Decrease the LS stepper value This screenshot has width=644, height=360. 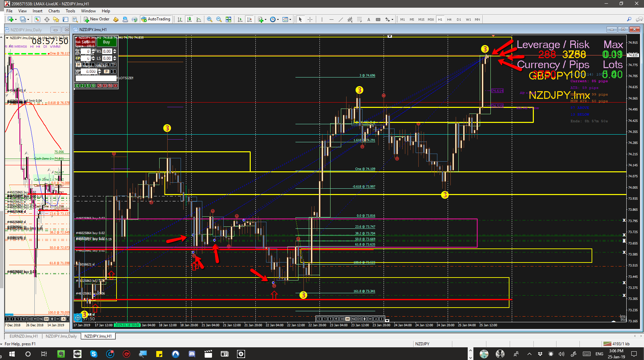(115, 59)
